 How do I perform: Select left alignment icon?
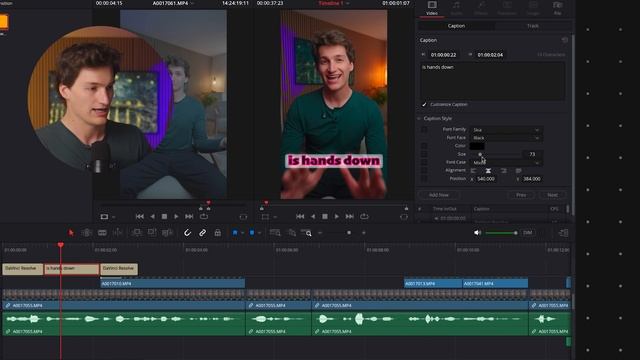pos(473,171)
